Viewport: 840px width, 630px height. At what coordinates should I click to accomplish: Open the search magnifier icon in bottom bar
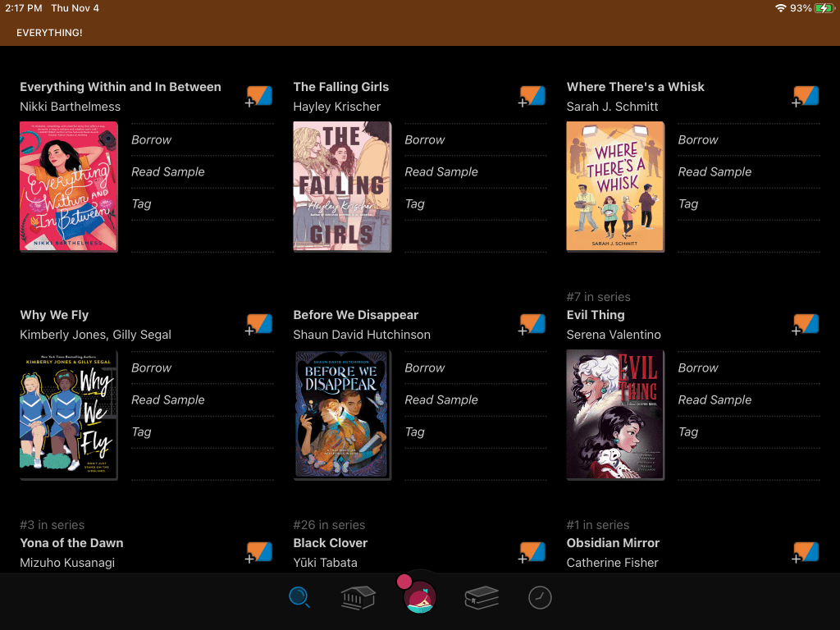299,597
